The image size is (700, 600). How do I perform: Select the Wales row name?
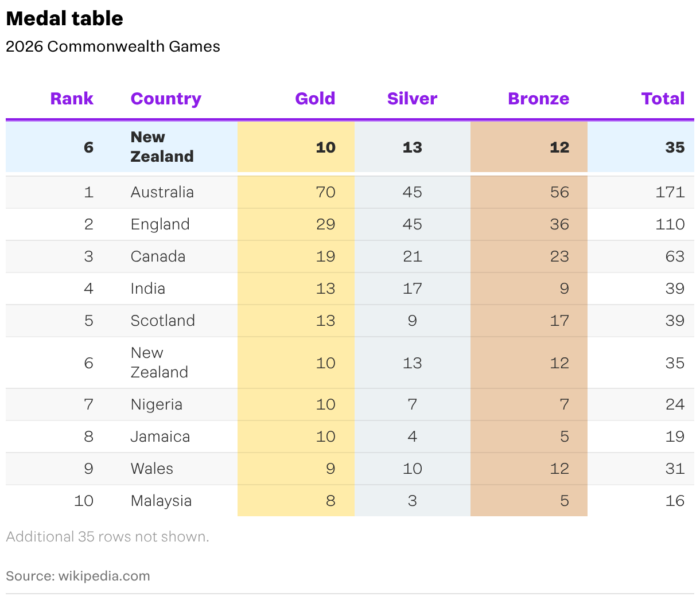coord(152,469)
